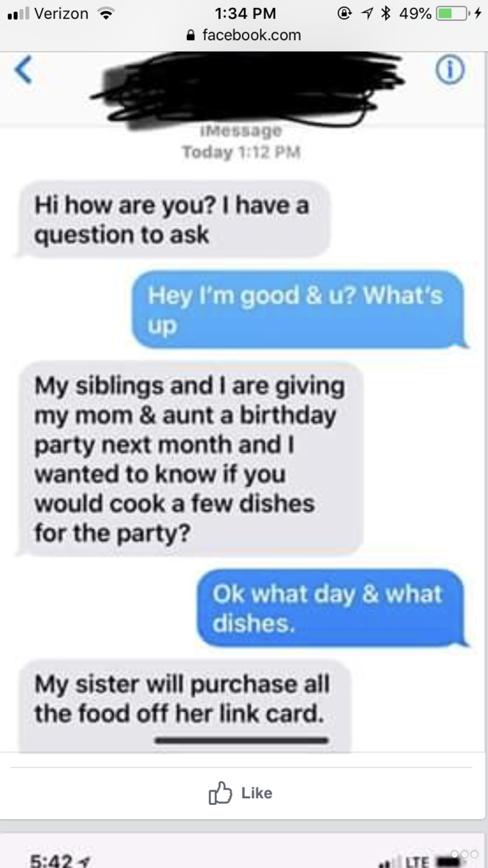Click the Like button label
This screenshot has width=488, height=868.
pyautogui.click(x=256, y=793)
